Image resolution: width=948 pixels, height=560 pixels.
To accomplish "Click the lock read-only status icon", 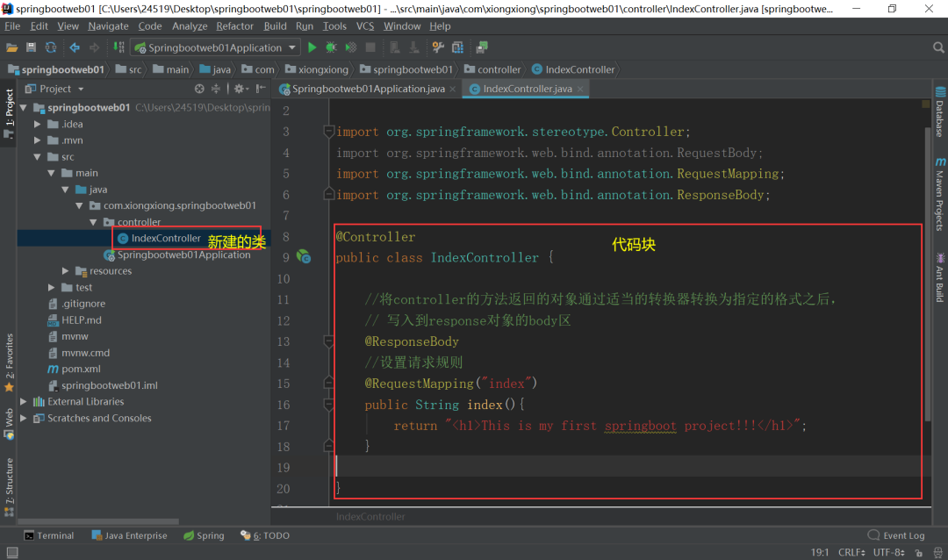I will tap(919, 553).
